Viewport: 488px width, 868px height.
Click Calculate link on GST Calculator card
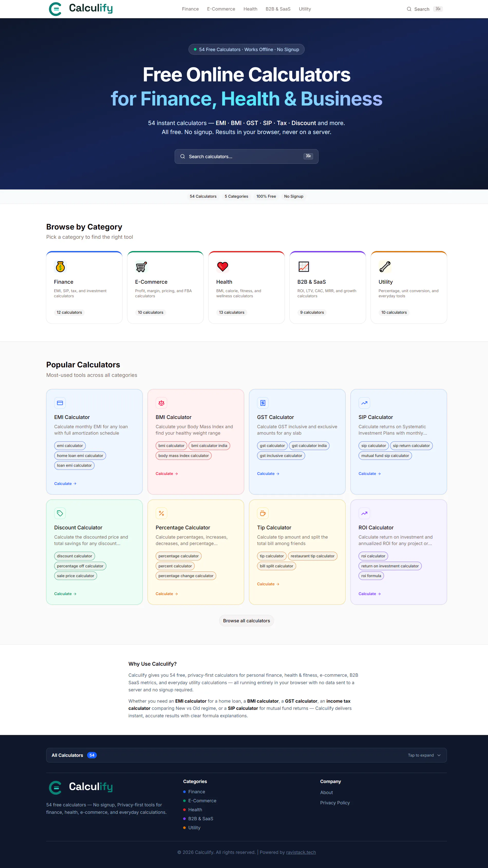268,474
